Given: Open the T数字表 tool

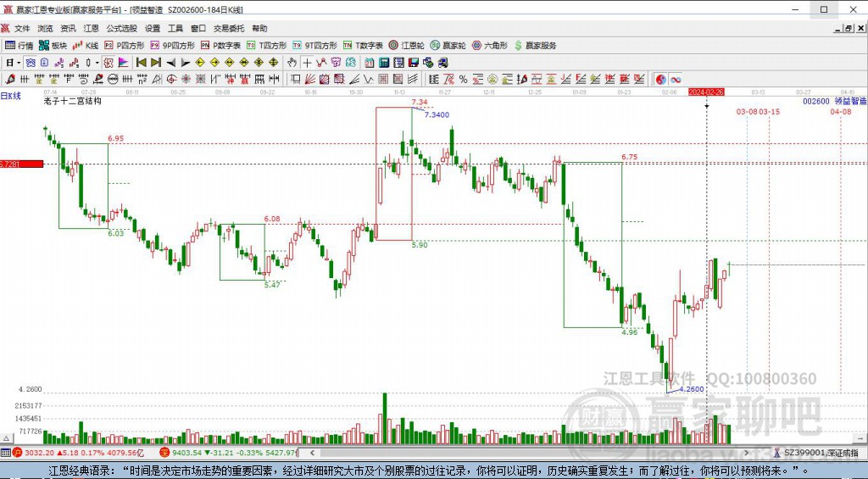Looking at the screenshot, I should (363, 46).
